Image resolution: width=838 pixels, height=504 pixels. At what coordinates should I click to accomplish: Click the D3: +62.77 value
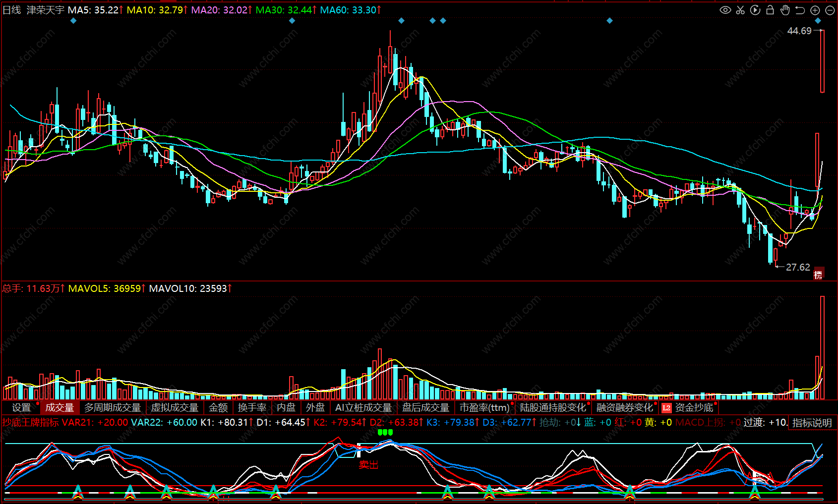click(x=509, y=422)
